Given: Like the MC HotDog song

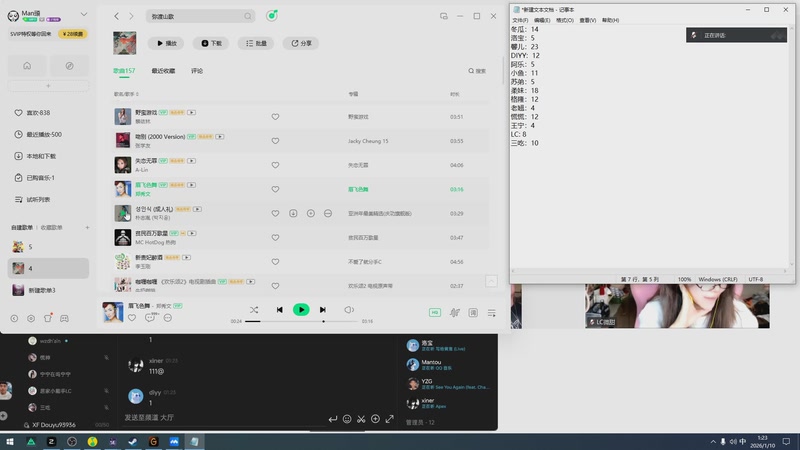Looking at the screenshot, I should click(275, 237).
